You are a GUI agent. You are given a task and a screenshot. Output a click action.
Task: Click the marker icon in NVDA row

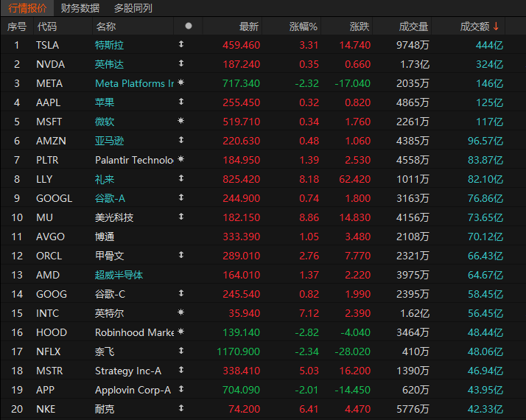181,63
